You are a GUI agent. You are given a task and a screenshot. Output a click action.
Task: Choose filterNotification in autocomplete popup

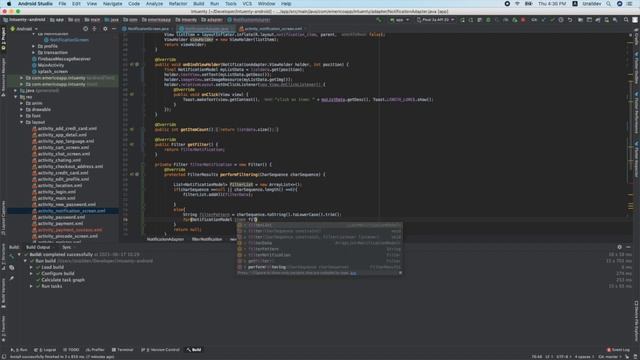pyautogui.click(x=319, y=255)
